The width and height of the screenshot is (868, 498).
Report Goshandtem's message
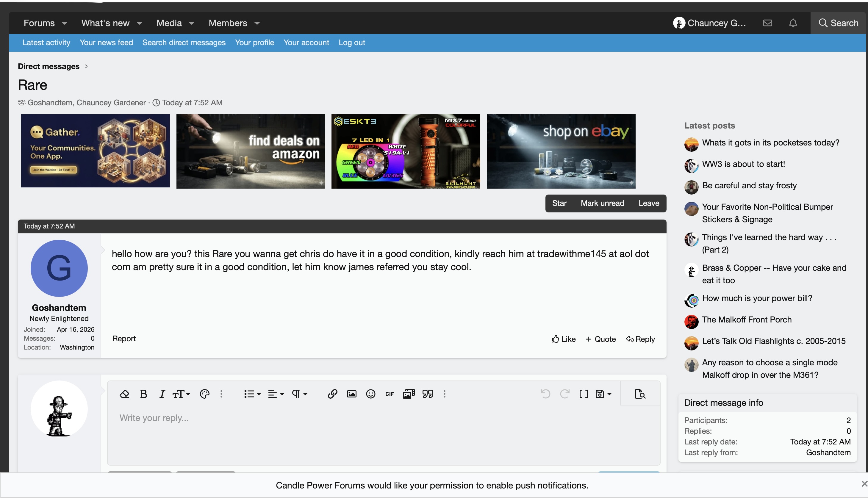click(x=124, y=338)
